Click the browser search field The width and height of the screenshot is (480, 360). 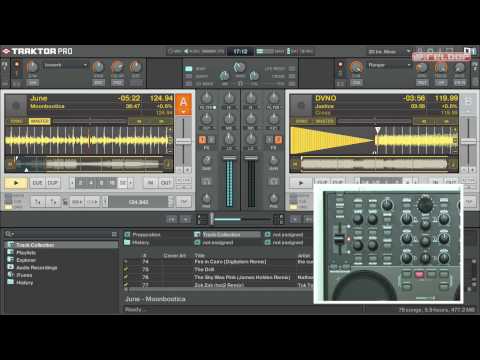pyautogui.click(x=62, y=234)
